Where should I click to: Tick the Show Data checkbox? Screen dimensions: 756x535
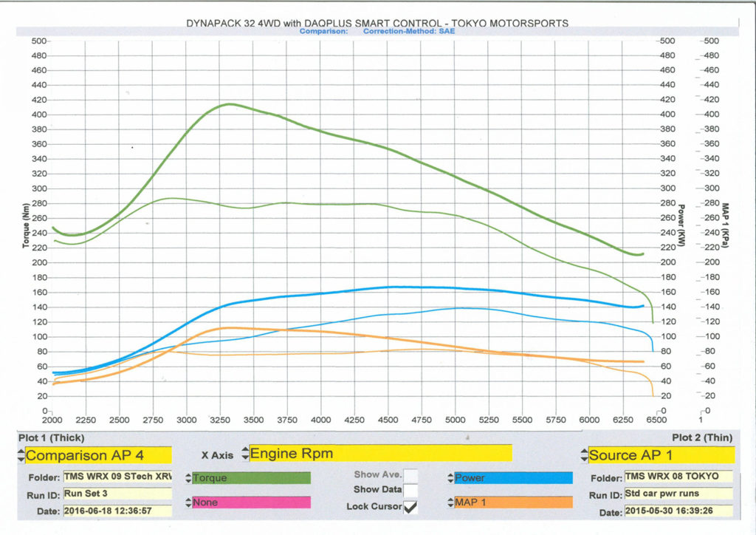coord(410,490)
